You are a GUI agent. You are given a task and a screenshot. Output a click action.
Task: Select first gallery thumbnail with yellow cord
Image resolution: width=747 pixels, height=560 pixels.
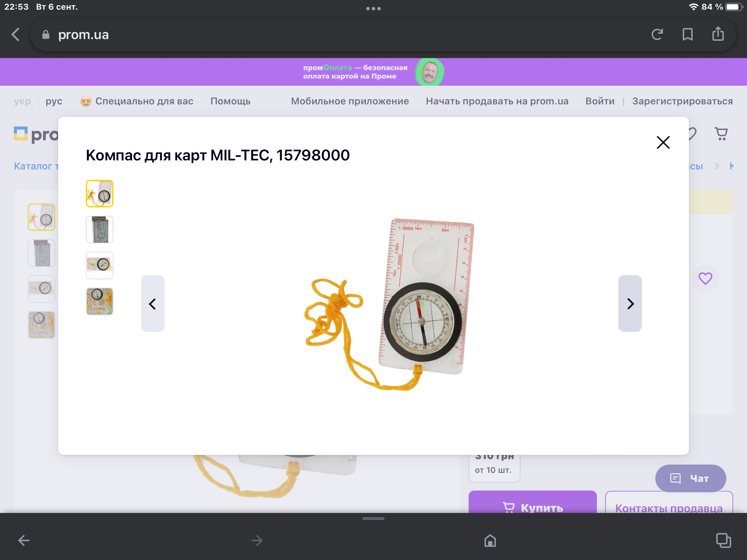point(100,194)
